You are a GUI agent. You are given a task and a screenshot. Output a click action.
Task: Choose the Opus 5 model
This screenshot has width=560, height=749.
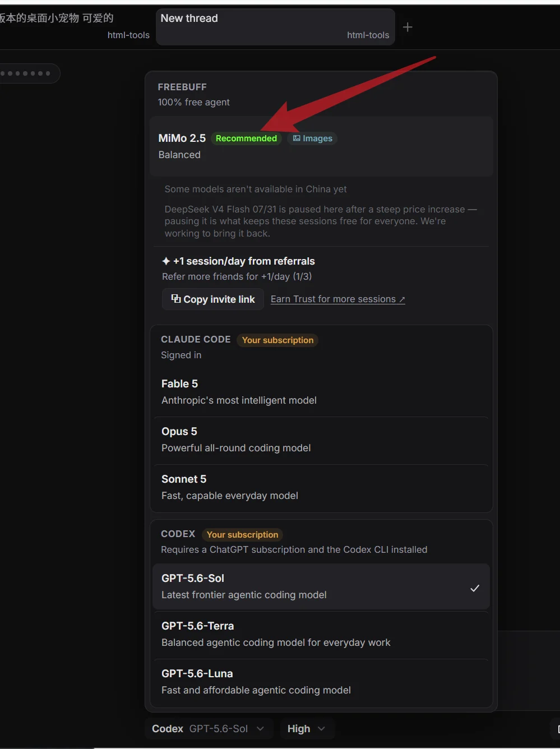(x=321, y=440)
